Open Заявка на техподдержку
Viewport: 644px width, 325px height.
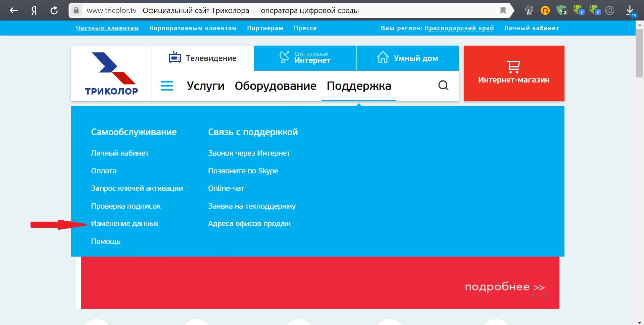coord(252,206)
